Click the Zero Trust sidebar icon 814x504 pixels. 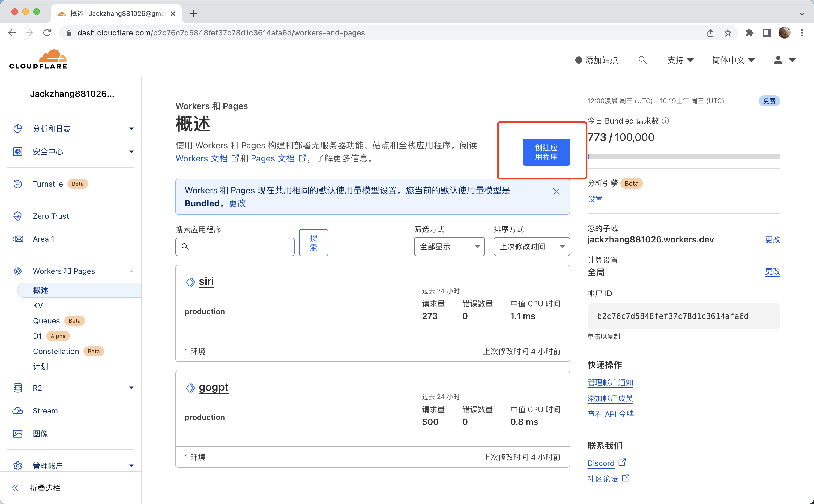tap(18, 216)
